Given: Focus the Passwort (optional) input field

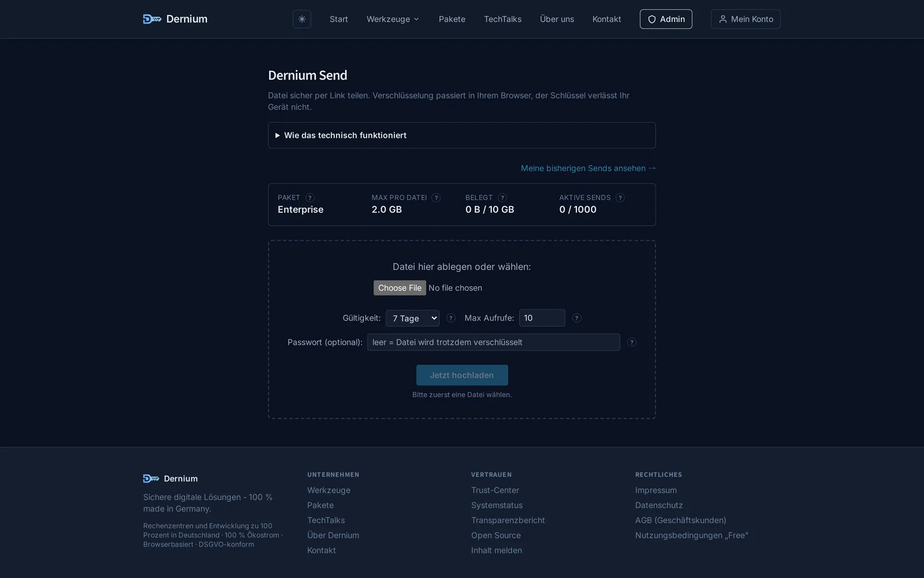Looking at the screenshot, I should pos(493,342).
